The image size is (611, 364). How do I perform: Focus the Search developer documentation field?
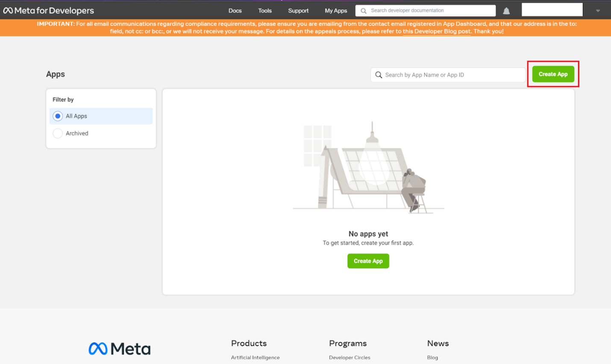click(426, 11)
